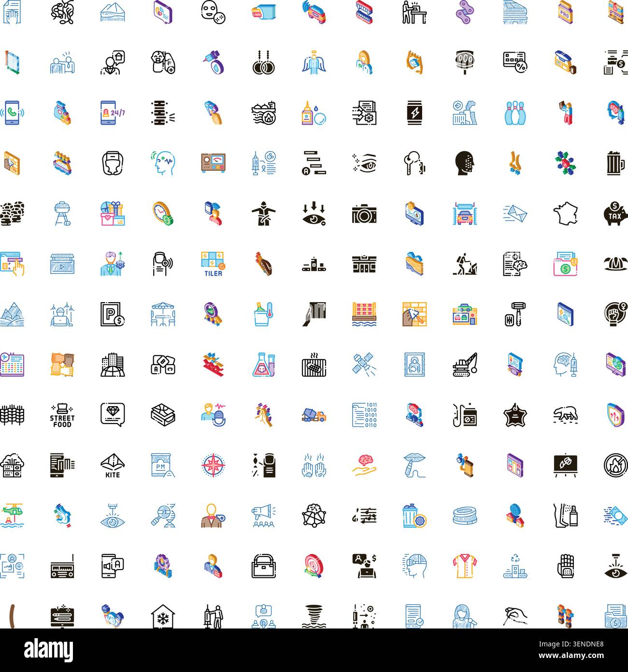The image size is (628, 672).
Task: Click the shaving razor icon
Action: tap(515, 314)
